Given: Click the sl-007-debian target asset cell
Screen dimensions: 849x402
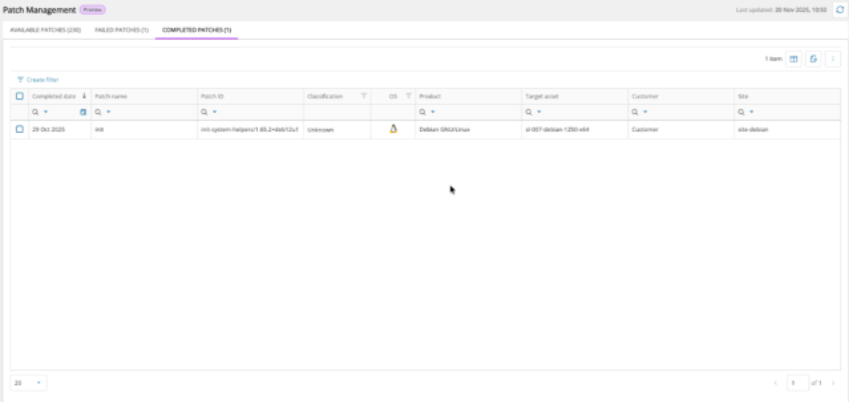Looking at the screenshot, I should click(x=557, y=130).
